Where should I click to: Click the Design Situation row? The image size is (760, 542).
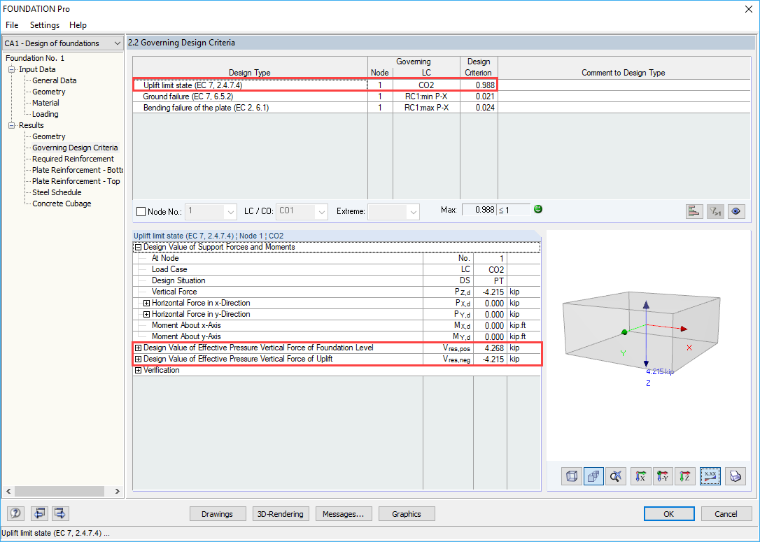tap(336, 281)
